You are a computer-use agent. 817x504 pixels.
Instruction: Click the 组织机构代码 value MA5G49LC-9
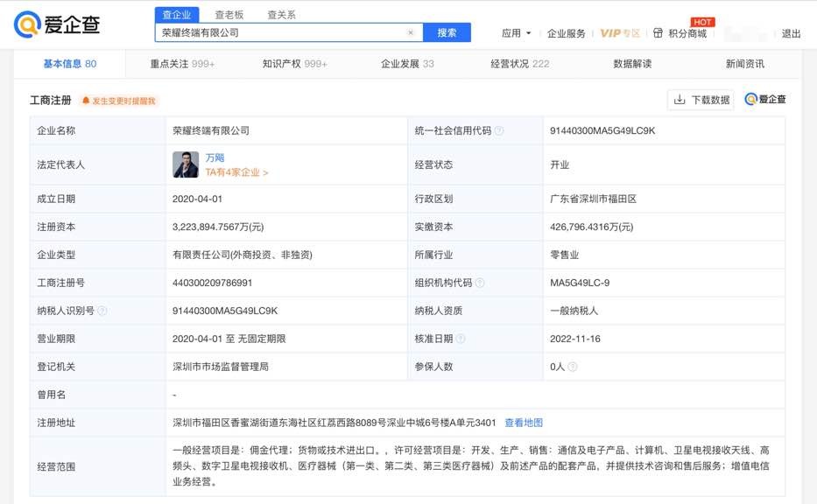tap(580, 283)
